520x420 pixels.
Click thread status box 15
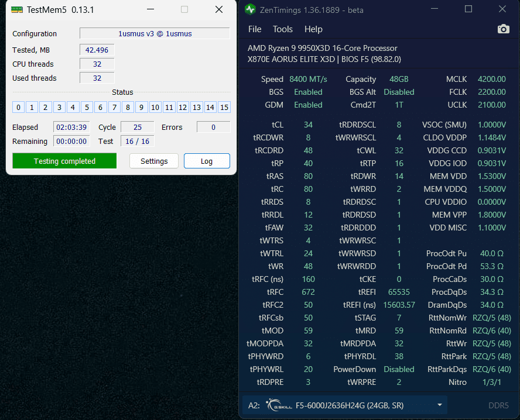[x=224, y=107]
